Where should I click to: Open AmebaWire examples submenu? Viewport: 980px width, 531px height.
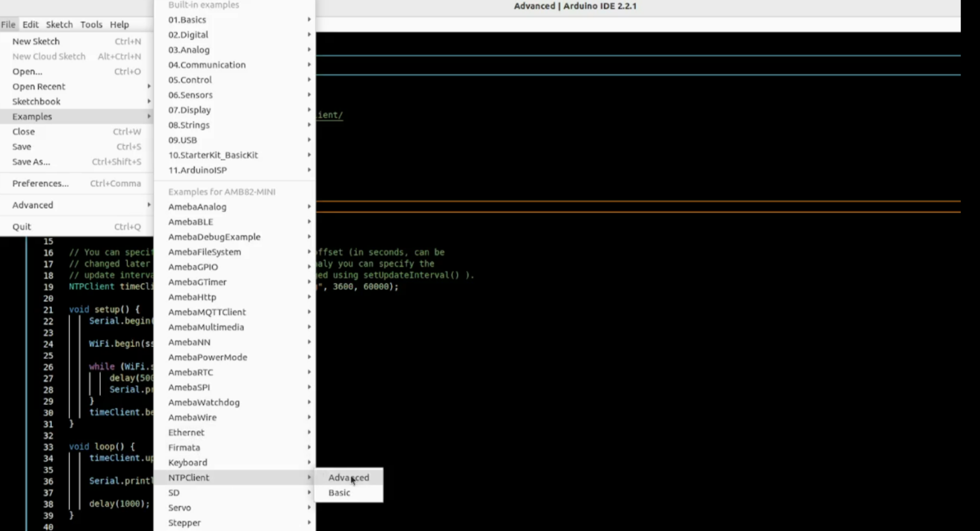click(x=235, y=418)
